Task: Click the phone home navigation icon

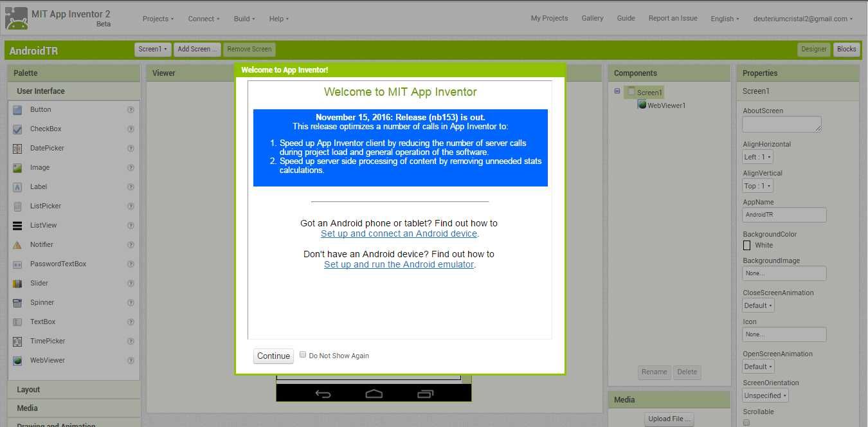Action: coord(374,394)
